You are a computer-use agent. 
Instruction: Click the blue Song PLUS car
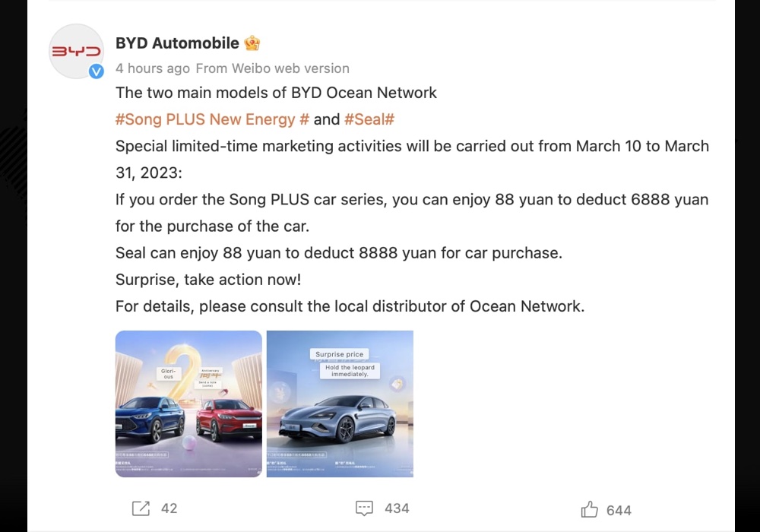point(150,419)
